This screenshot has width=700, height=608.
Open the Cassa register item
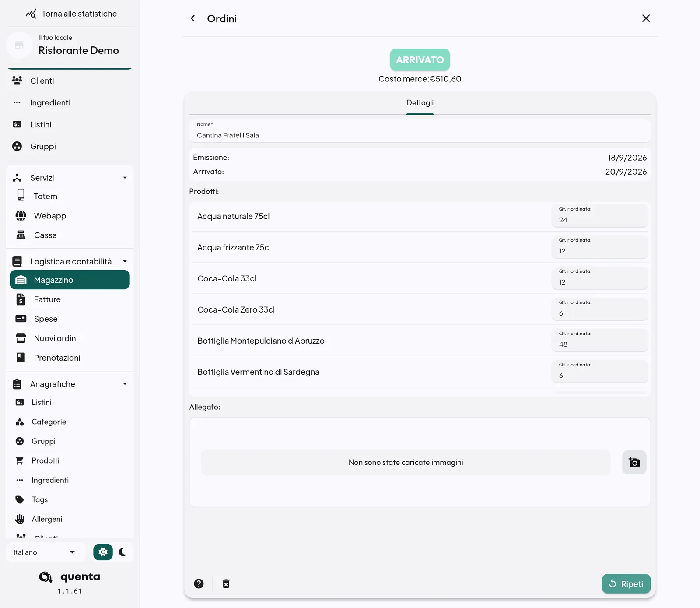[70, 235]
